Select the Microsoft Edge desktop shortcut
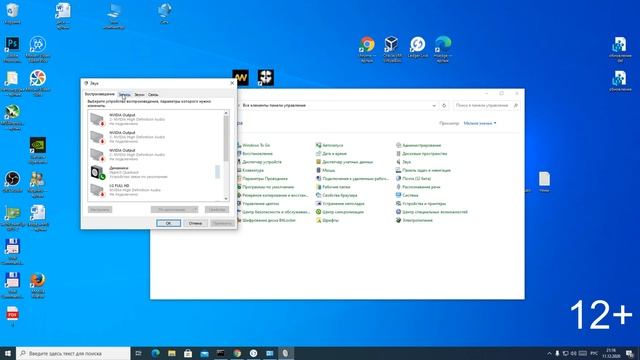Screen dimensions: 640x360 [x=443, y=49]
